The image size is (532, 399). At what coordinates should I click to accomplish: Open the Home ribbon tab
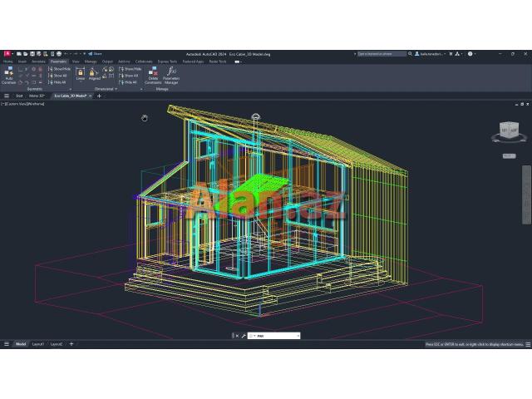(x=7, y=62)
